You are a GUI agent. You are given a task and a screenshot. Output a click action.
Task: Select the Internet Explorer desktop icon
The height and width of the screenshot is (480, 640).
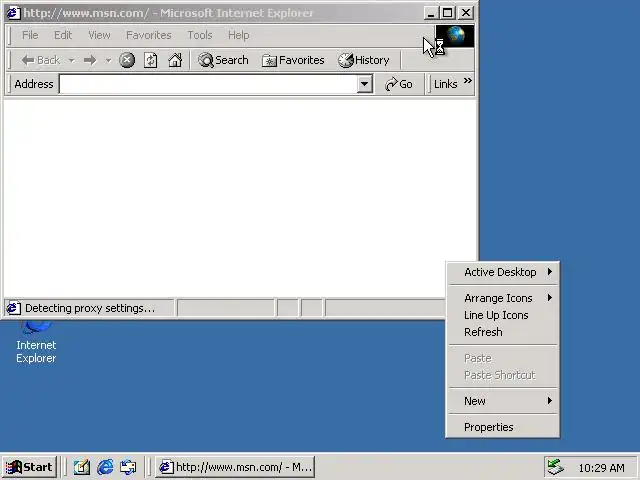(36, 343)
